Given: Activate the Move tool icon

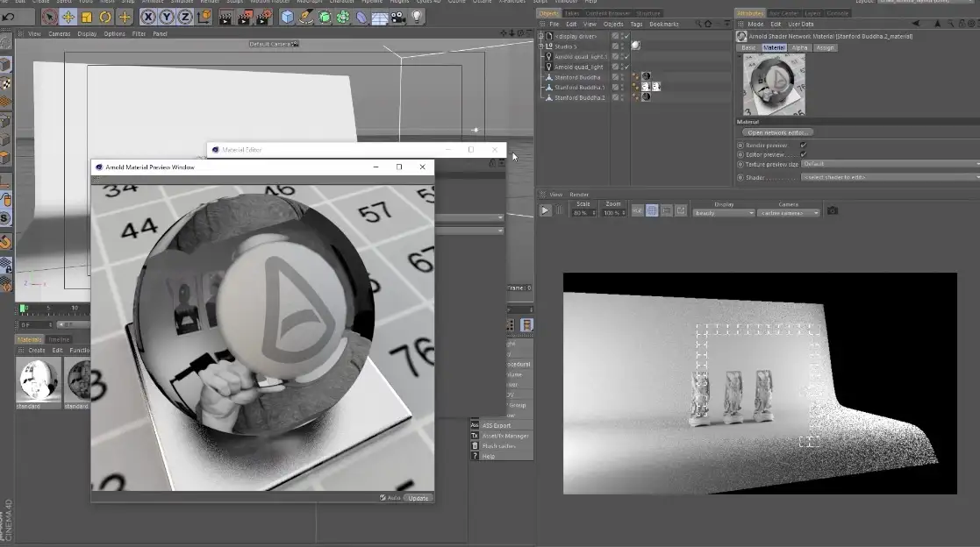Looking at the screenshot, I should (68, 17).
